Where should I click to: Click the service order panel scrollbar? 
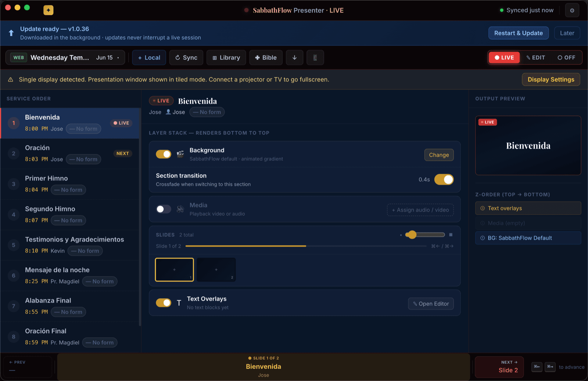pos(140,217)
